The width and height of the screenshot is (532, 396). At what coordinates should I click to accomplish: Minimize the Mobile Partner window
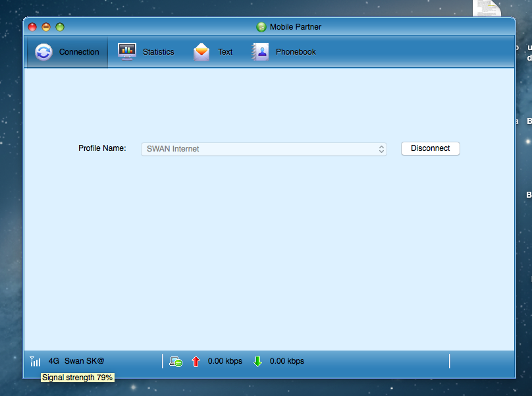click(46, 27)
